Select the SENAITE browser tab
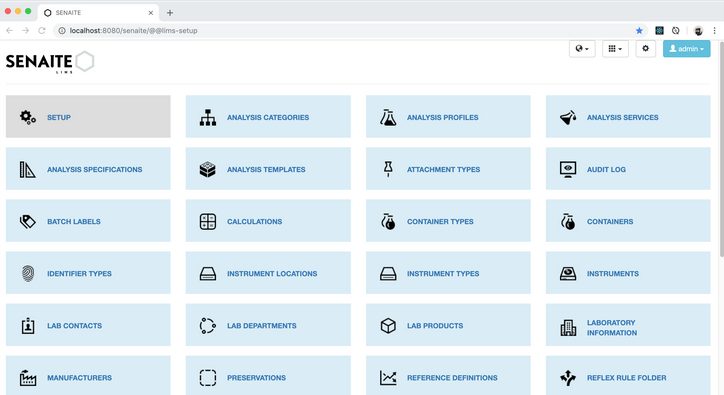The width and height of the screenshot is (724, 395). tap(98, 12)
